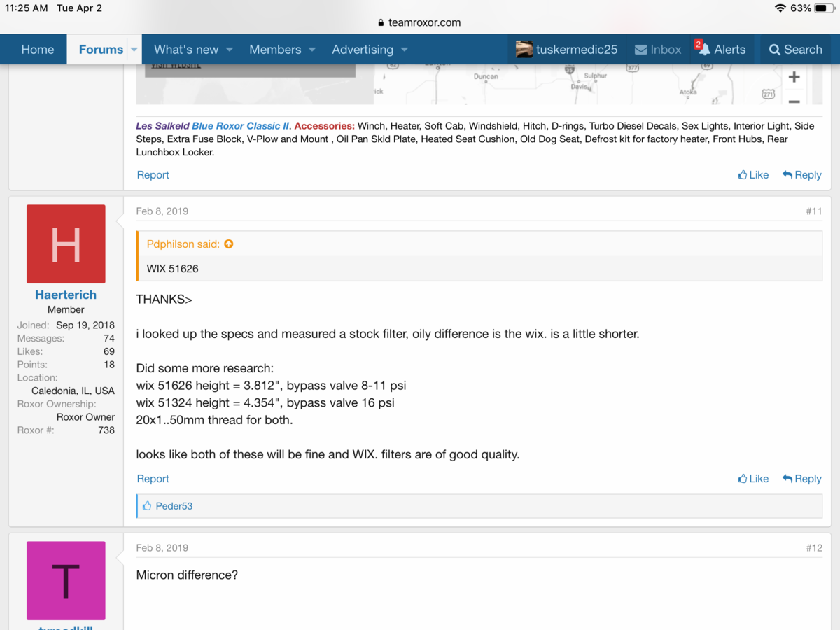840x630 pixels.
Task: Open permalink #12 for the second post
Action: tap(814, 547)
